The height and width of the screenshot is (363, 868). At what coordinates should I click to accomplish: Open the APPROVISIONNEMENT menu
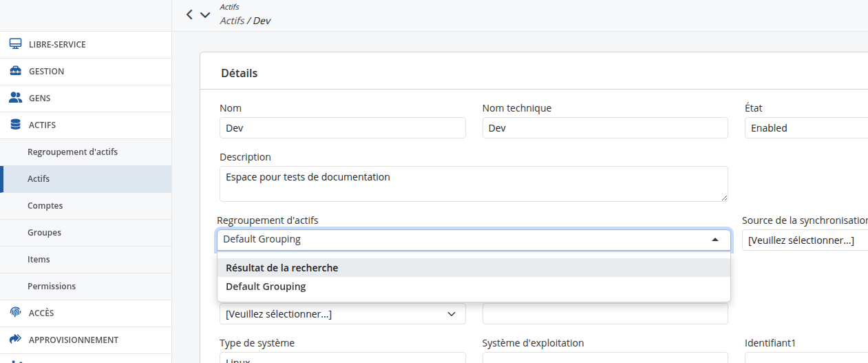pos(85,340)
